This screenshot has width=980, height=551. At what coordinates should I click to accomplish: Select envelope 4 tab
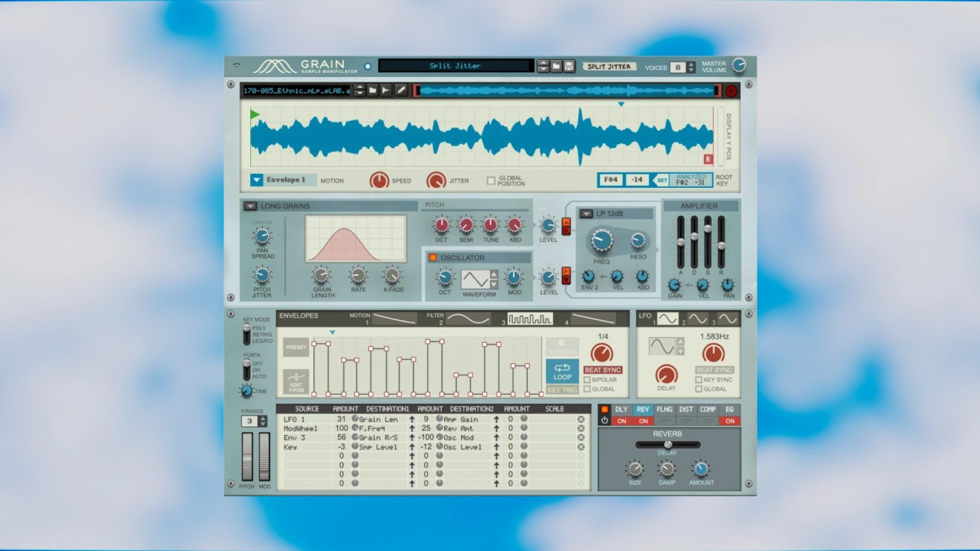pos(592,319)
